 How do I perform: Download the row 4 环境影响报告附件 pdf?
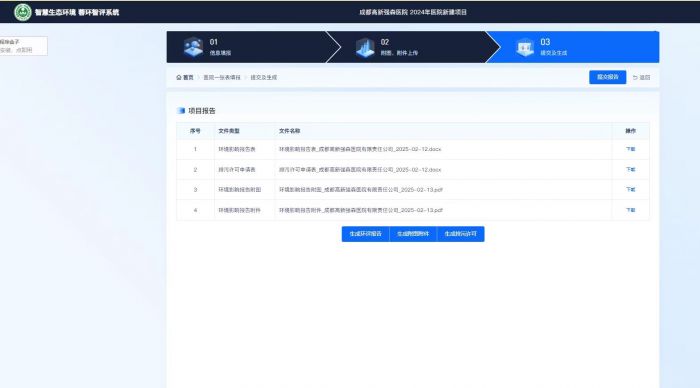tap(630, 210)
